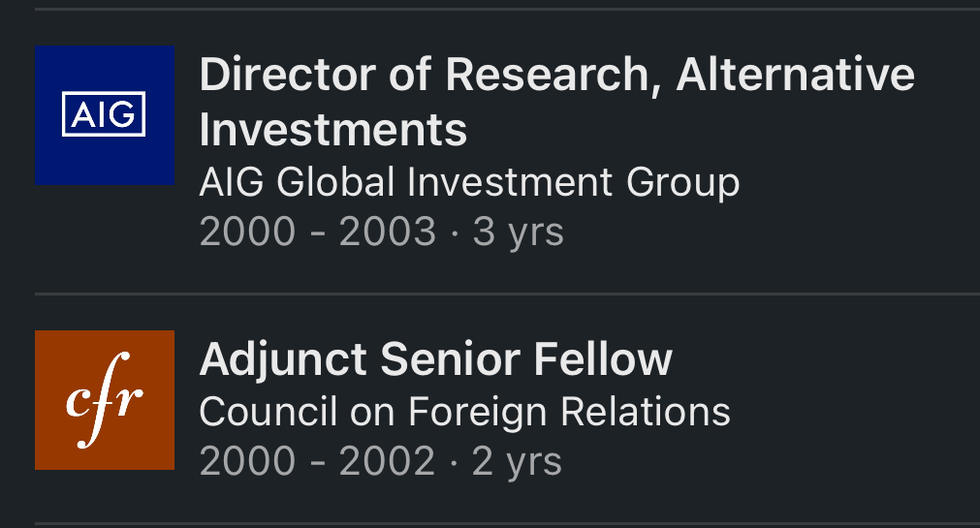980x528 pixels.
Task: Click the word Alternative in the AIG title
Action: click(795, 75)
